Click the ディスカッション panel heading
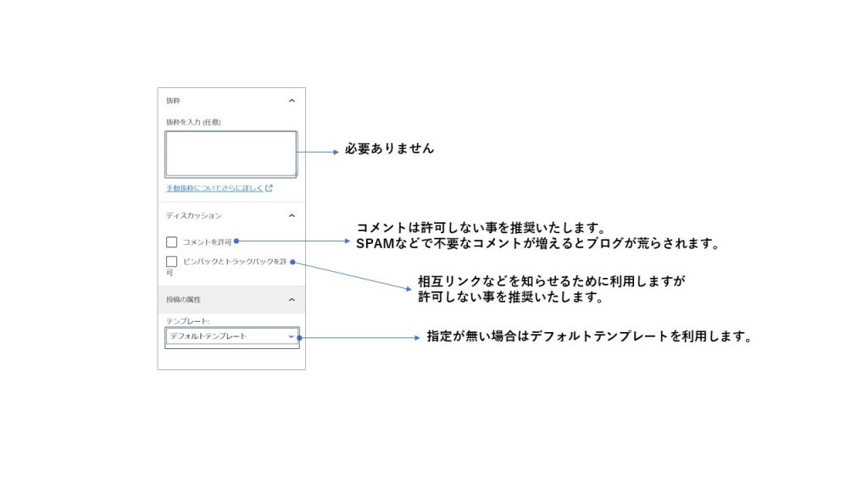Screen dimensions: 868x488 point(194,216)
